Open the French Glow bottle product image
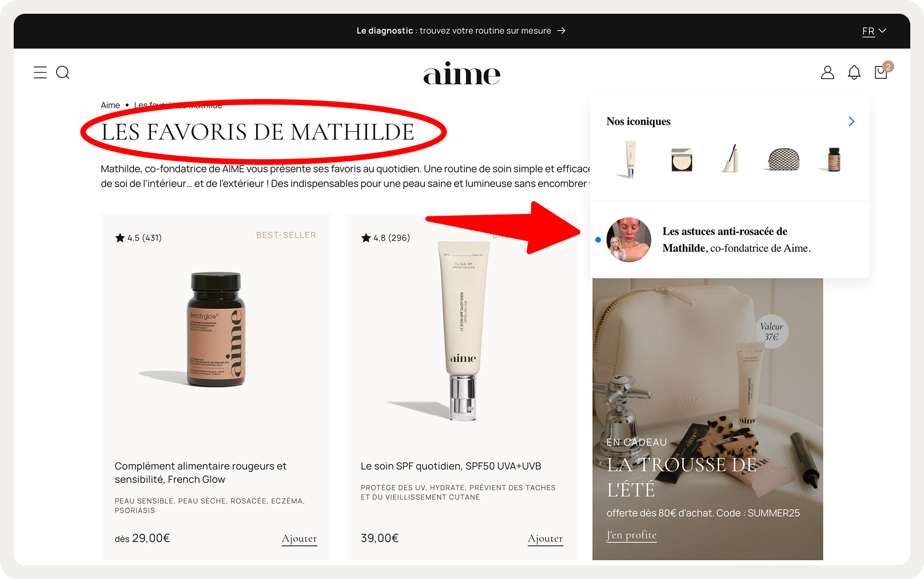This screenshot has height=579, width=924. (x=216, y=330)
